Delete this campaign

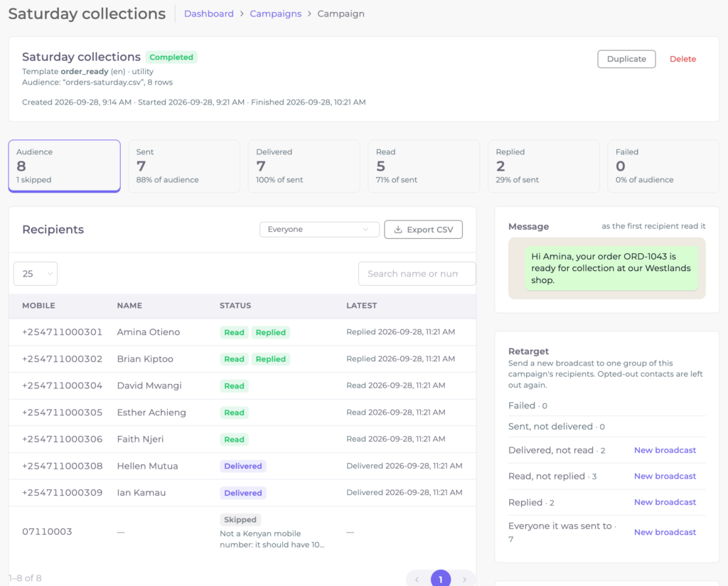(682, 59)
